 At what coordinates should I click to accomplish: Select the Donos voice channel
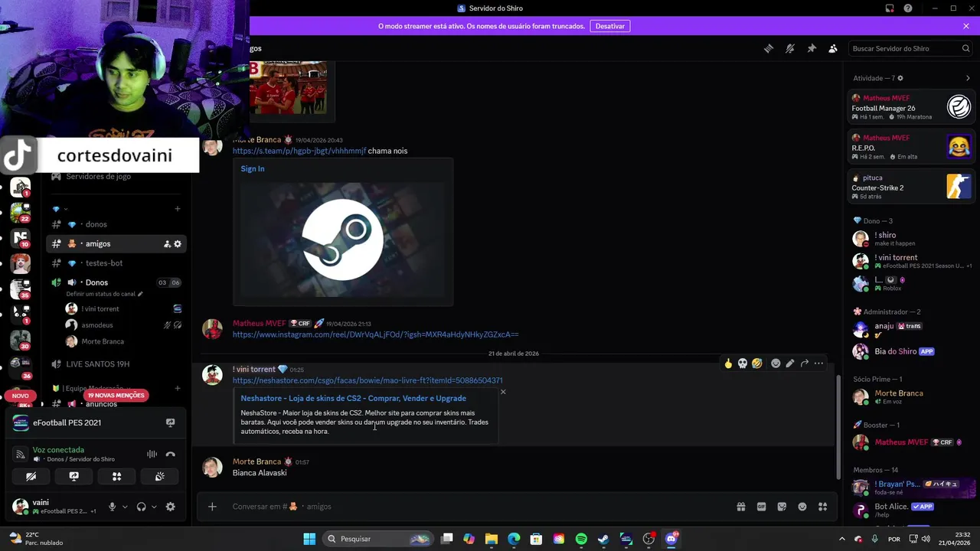[116, 282]
